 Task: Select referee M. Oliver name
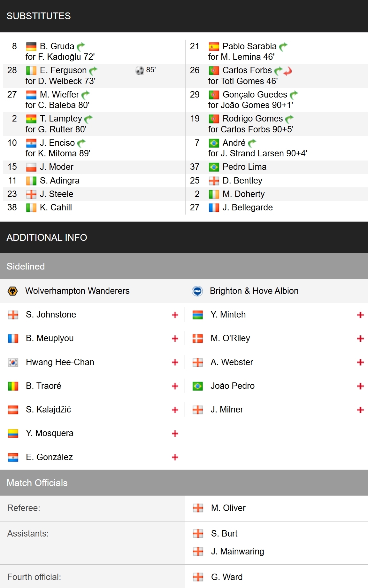click(228, 508)
